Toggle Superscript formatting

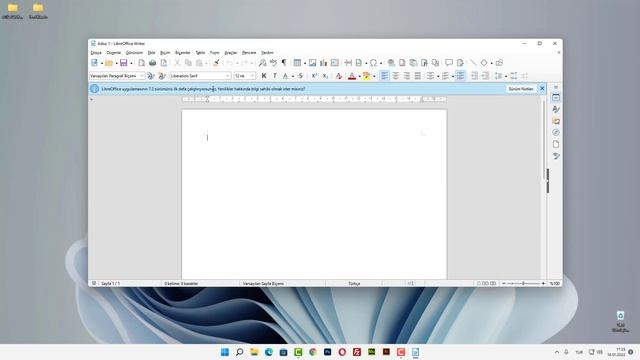[314, 76]
